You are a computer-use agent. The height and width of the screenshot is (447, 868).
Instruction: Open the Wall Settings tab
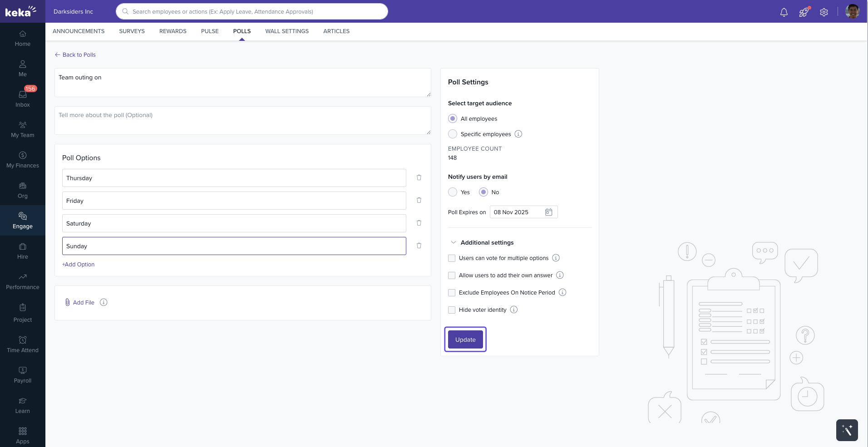(287, 31)
